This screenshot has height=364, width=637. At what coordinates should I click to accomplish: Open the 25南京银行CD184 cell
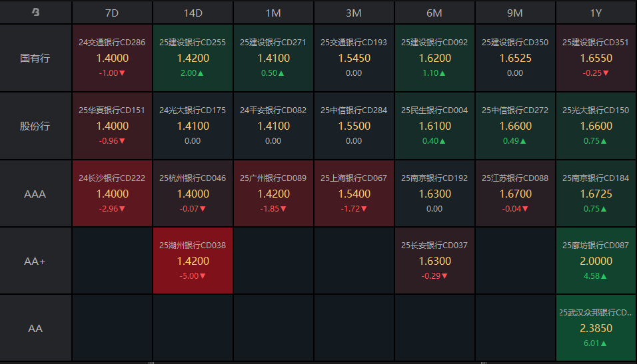tap(596, 194)
